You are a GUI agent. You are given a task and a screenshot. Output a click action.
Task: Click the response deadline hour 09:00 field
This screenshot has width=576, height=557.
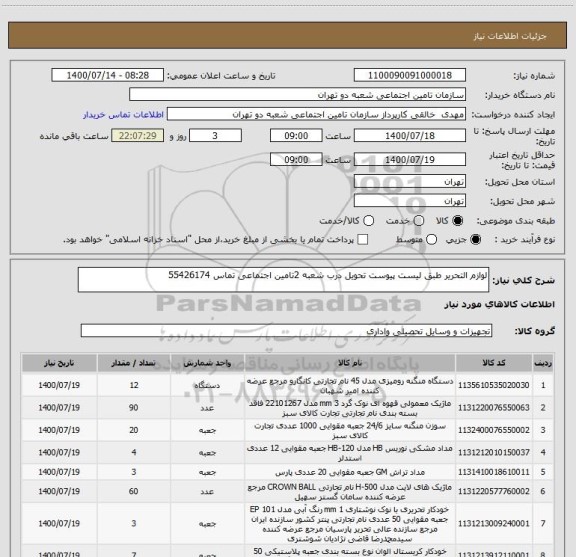(x=296, y=136)
